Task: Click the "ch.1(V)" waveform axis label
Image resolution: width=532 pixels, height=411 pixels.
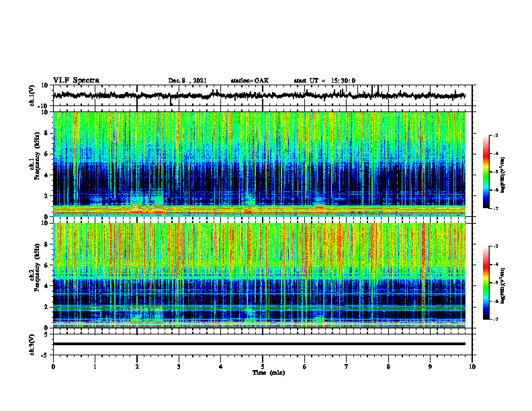Action: pos(32,95)
